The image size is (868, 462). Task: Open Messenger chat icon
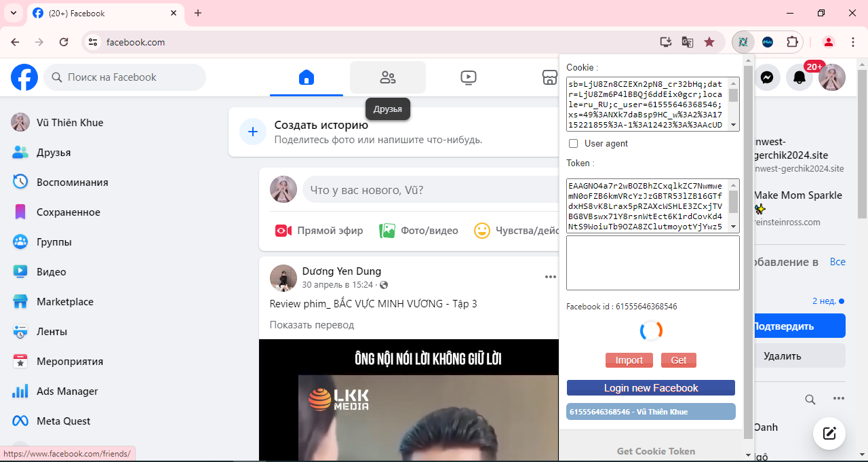[x=767, y=77]
